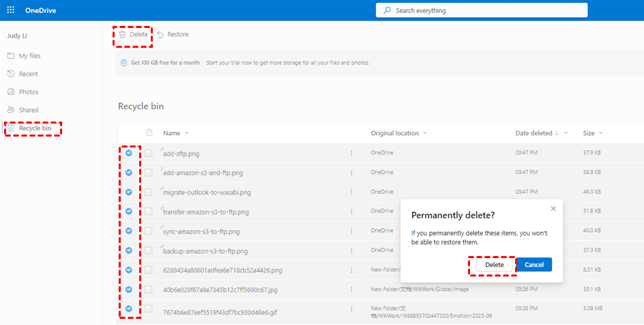Click the gift icon in storage banner

(123, 63)
